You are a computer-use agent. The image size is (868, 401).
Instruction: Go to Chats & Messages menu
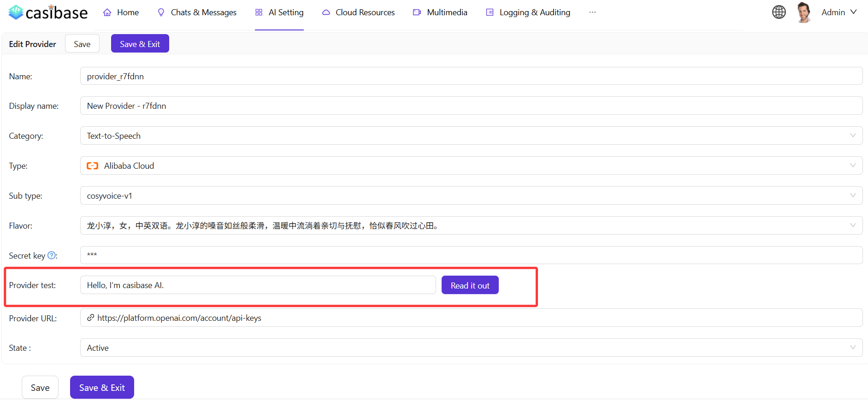click(203, 12)
